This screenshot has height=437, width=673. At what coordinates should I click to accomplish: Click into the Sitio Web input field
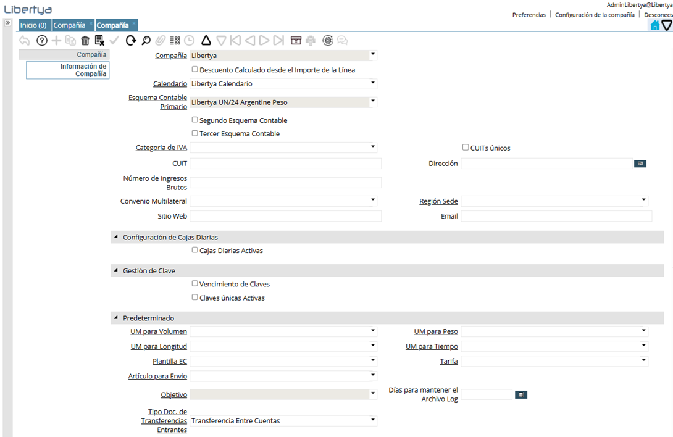click(x=286, y=216)
